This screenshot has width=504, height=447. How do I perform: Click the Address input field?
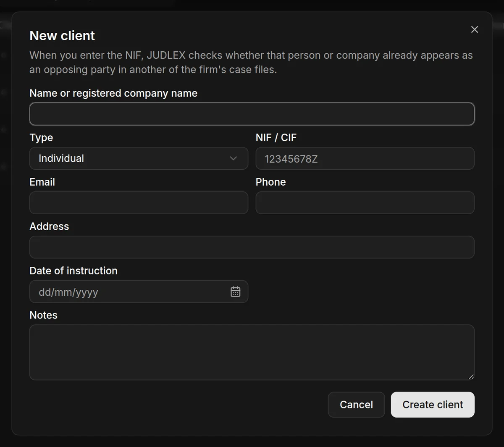(252, 247)
